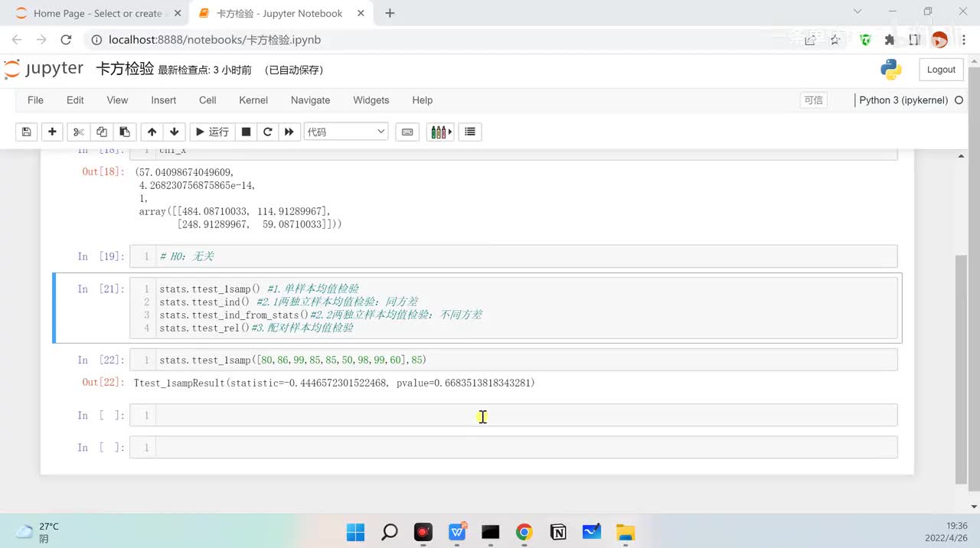The image size is (980, 548).
Task: Click the green shield extension icon
Action: coord(866,40)
